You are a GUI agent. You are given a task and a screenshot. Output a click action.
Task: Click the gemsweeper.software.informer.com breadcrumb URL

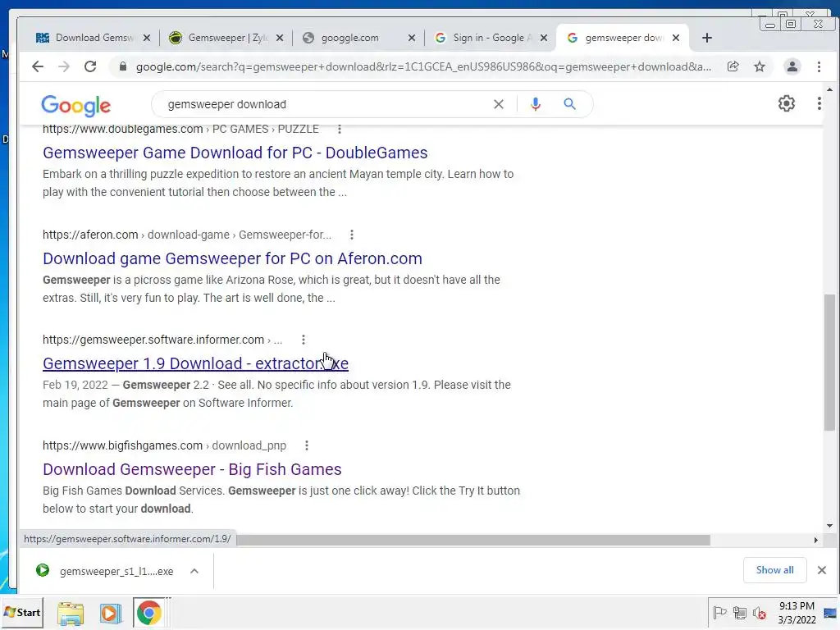(162, 340)
